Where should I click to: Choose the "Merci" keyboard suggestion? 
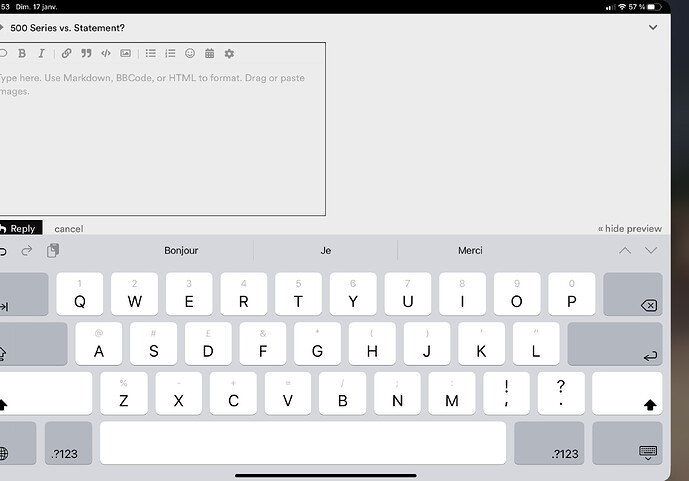coord(470,250)
